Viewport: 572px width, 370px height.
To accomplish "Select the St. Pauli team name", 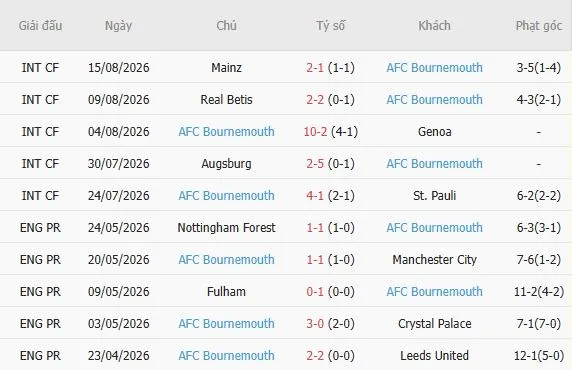I will (434, 196).
